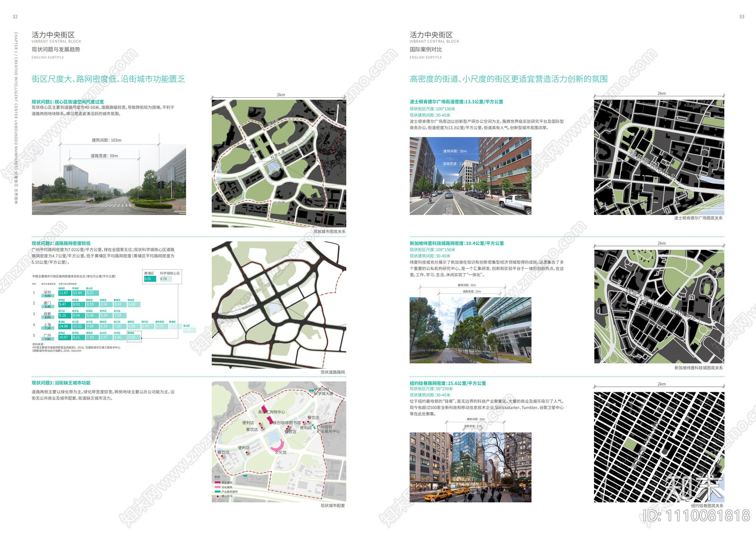Click the text 现状街区尺度:100*100米
Viewport: 756px width, 534px height.
point(432,109)
